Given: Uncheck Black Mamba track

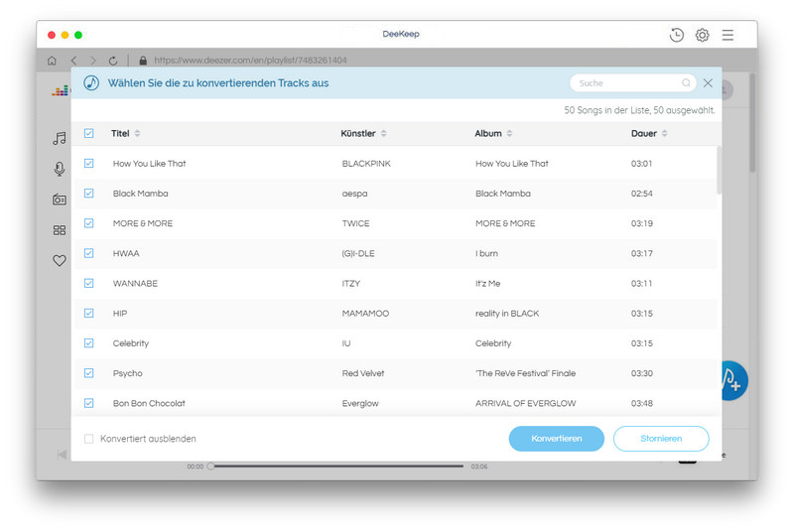Looking at the screenshot, I should click(x=89, y=193).
